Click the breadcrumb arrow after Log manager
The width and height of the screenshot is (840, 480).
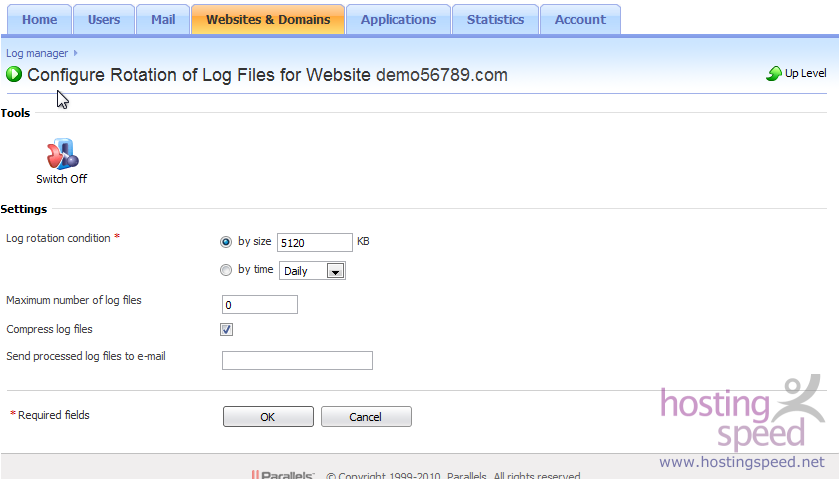(76, 53)
